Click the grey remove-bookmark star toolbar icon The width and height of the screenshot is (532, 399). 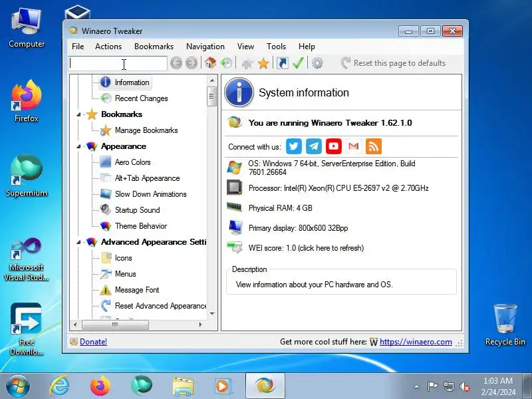[247, 63]
